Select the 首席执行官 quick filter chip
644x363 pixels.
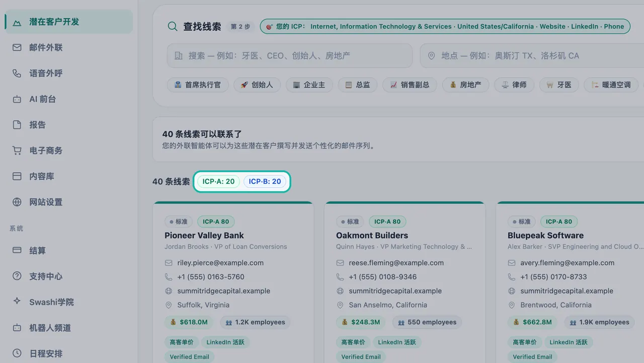[197, 85]
